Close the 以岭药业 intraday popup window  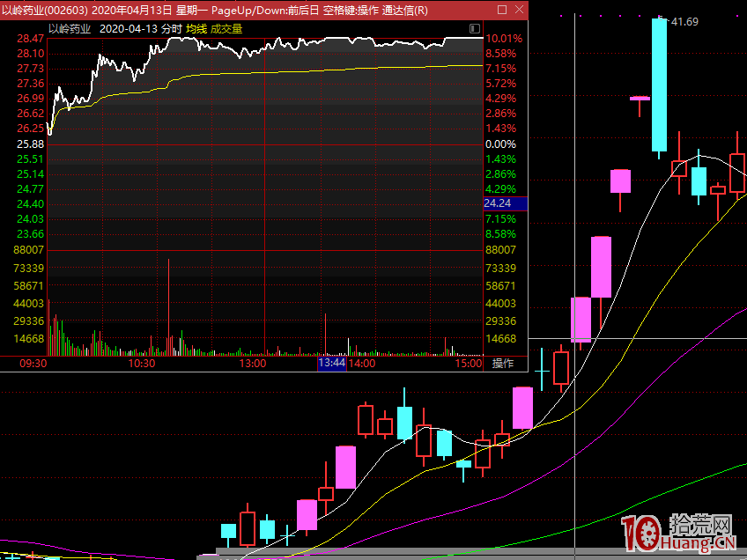coord(519,11)
